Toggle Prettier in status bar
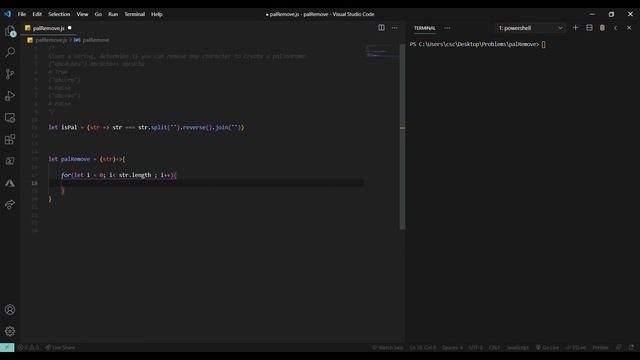The height and width of the screenshot is (360, 640). coord(600,347)
